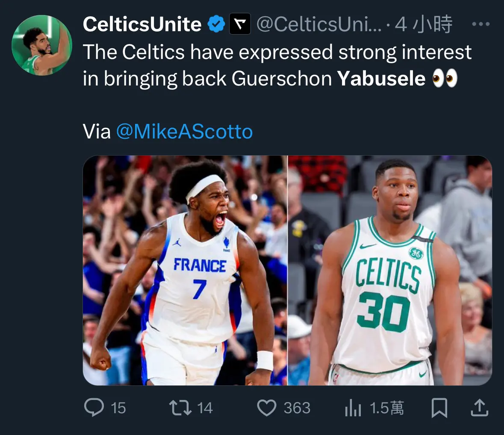Open CelticsUnite profile avatar
504x435 pixels.
pos(42,45)
